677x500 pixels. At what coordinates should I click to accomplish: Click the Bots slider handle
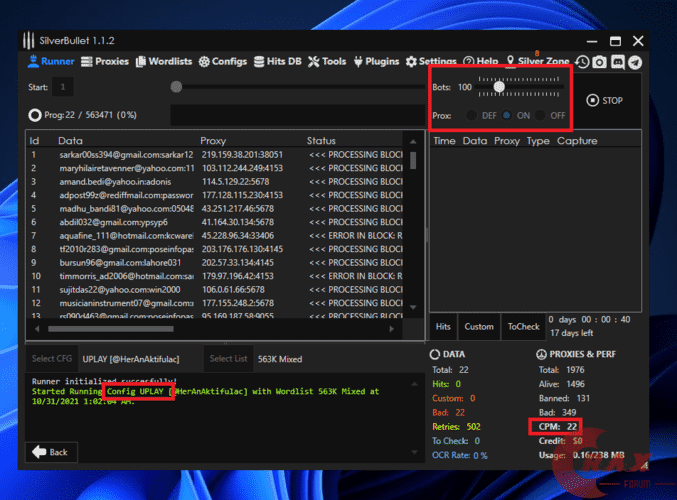pyautogui.click(x=499, y=87)
